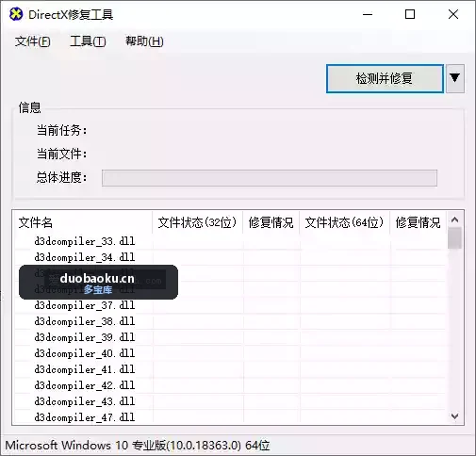Click the 检测并修复 button

point(385,78)
